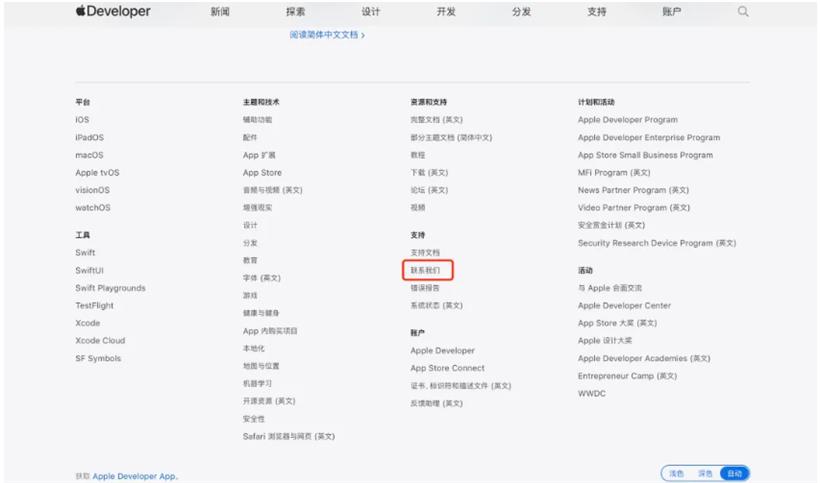Open Security Research Device Program link
820x483 pixels.
pyautogui.click(x=657, y=243)
